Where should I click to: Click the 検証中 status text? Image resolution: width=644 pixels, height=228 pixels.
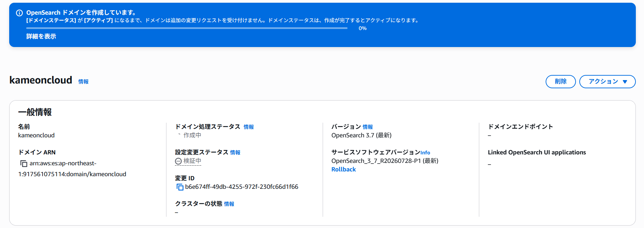(192, 161)
